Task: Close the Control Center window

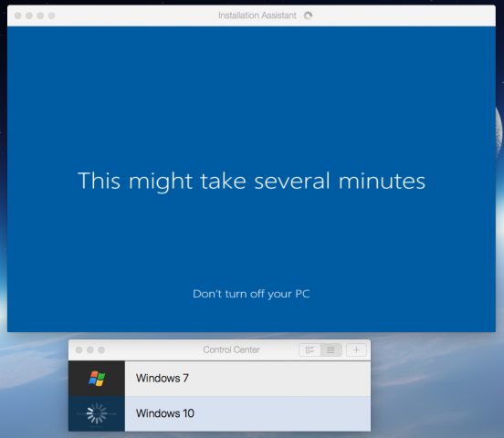Action: 79,350
